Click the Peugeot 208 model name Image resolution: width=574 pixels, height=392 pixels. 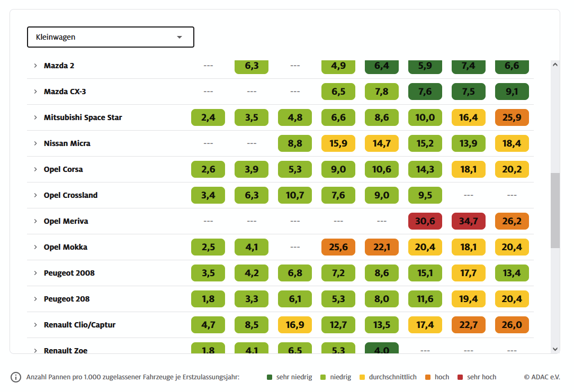(67, 299)
